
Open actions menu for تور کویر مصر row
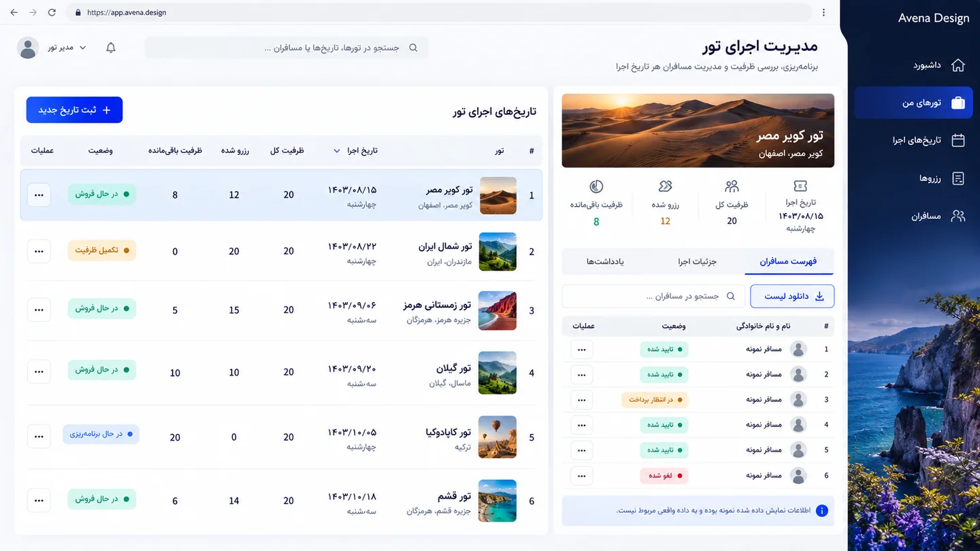click(x=39, y=195)
